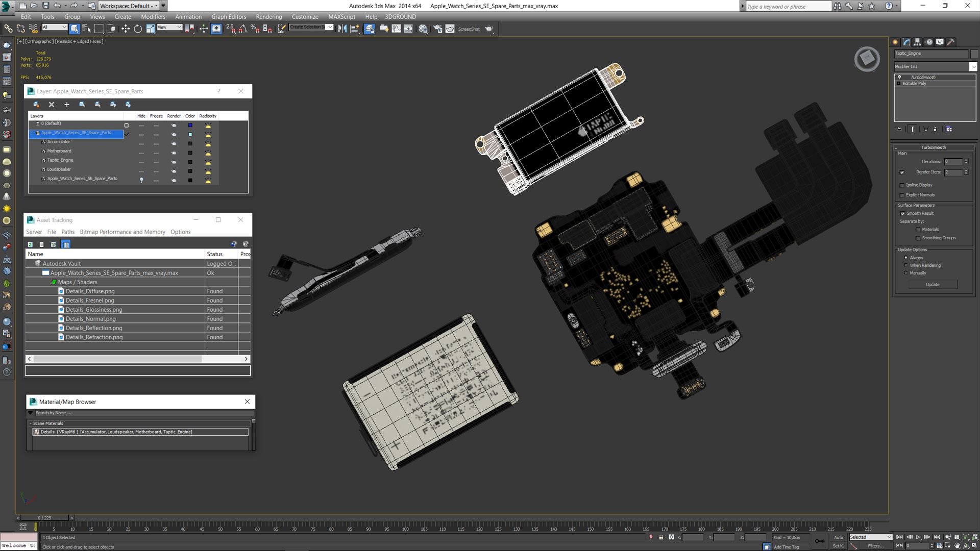Screen dimensions: 980x551
Task: Open the key filter Selected dropdown
Action: point(870,537)
